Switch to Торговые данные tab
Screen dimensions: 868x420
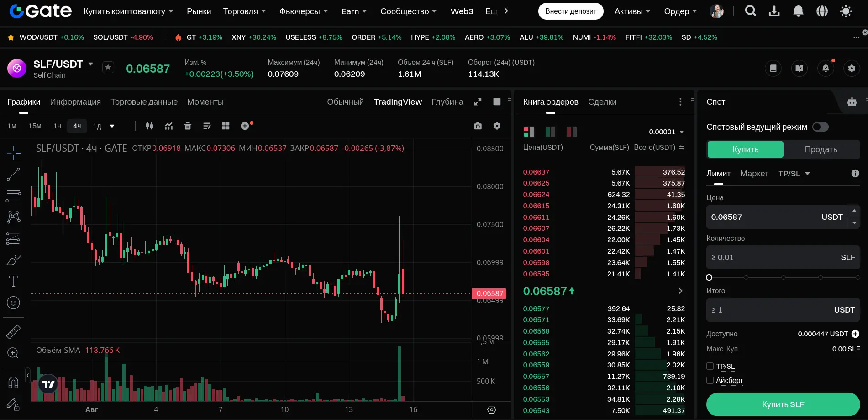144,102
